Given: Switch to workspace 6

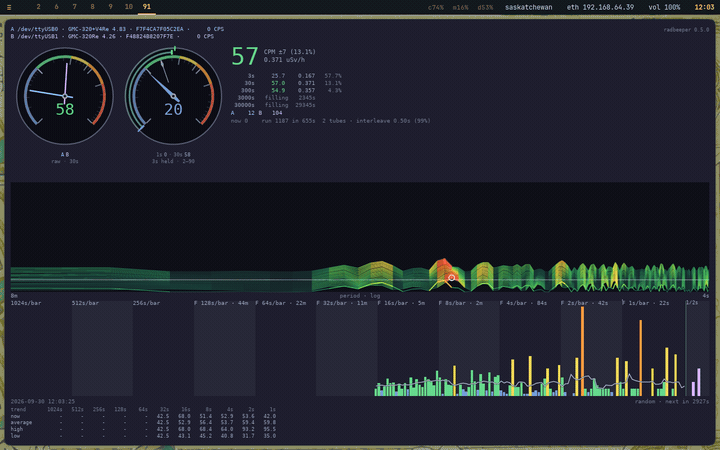Looking at the screenshot, I should coord(56,7).
